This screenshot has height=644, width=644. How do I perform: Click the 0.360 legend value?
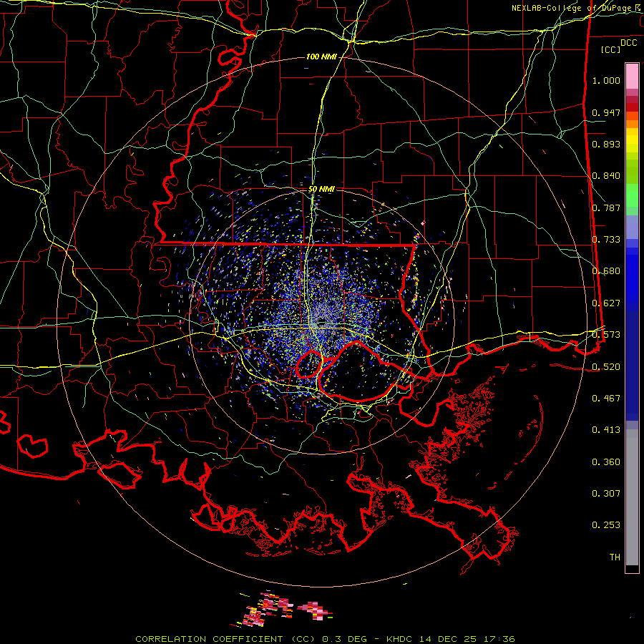pyautogui.click(x=606, y=462)
